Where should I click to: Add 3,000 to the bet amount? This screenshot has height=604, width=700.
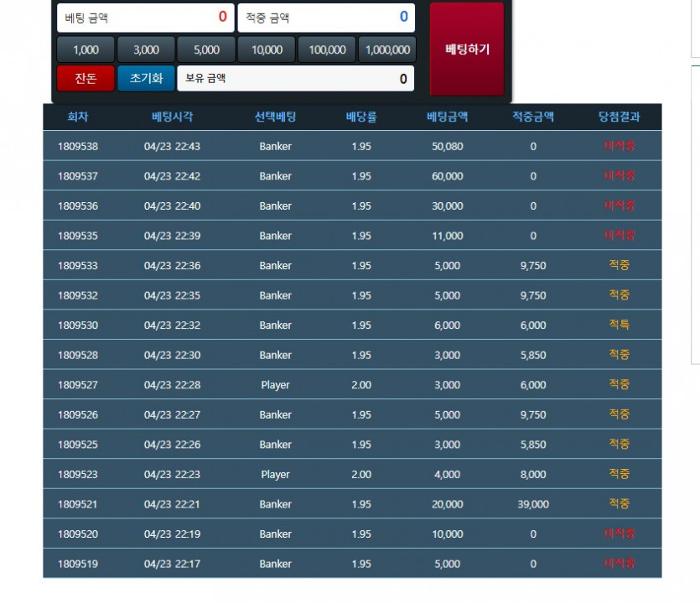[x=146, y=49]
